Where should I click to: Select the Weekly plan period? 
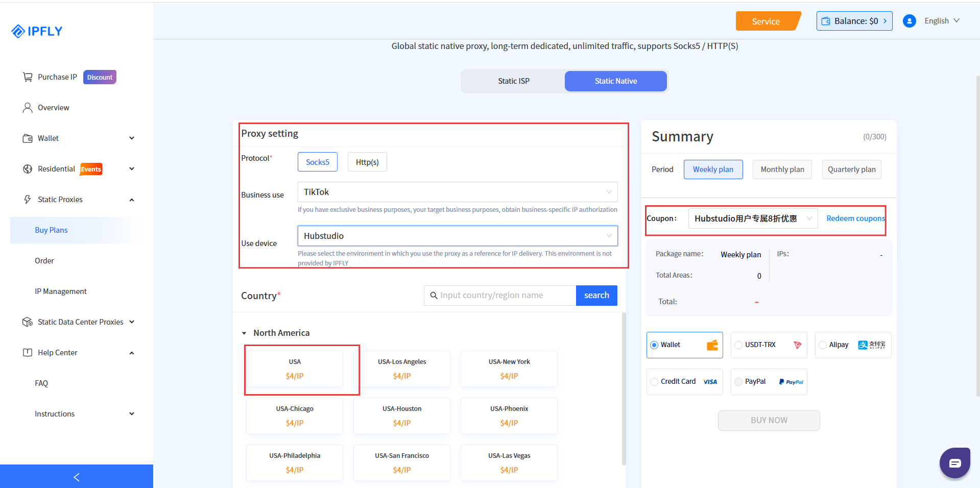(x=713, y=169)
